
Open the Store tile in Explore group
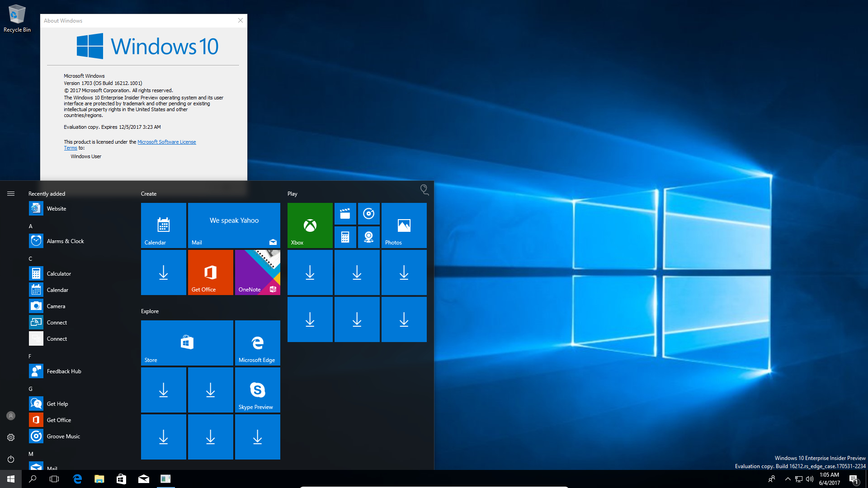point(187,343)
